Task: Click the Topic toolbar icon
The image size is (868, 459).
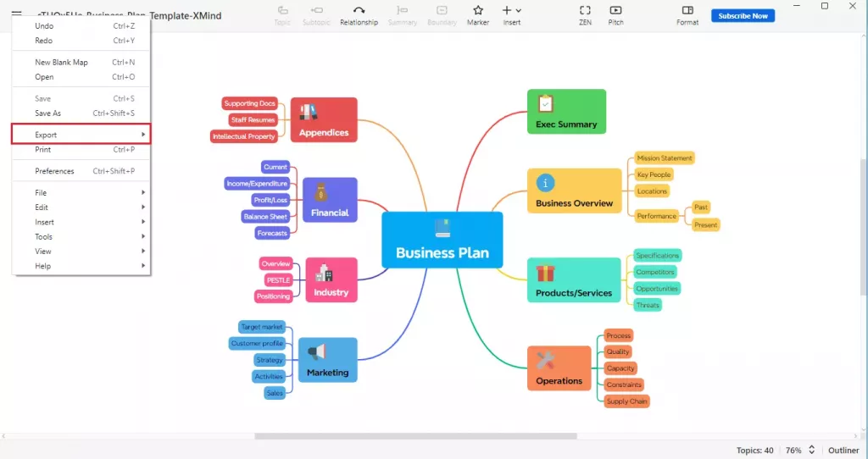Action: click(282, 10)
